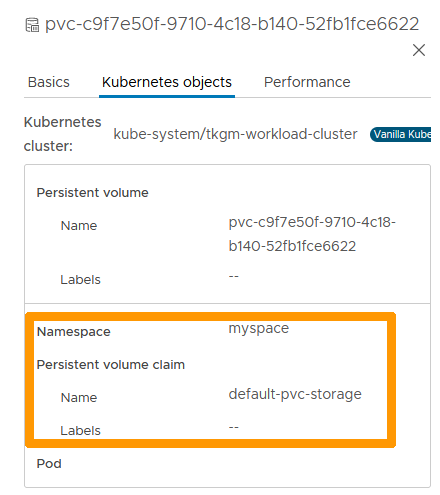The height and width of the screenshot is (495, 440).
Task: Select the Kubernetes objects tab
Action: pos(167,82)
